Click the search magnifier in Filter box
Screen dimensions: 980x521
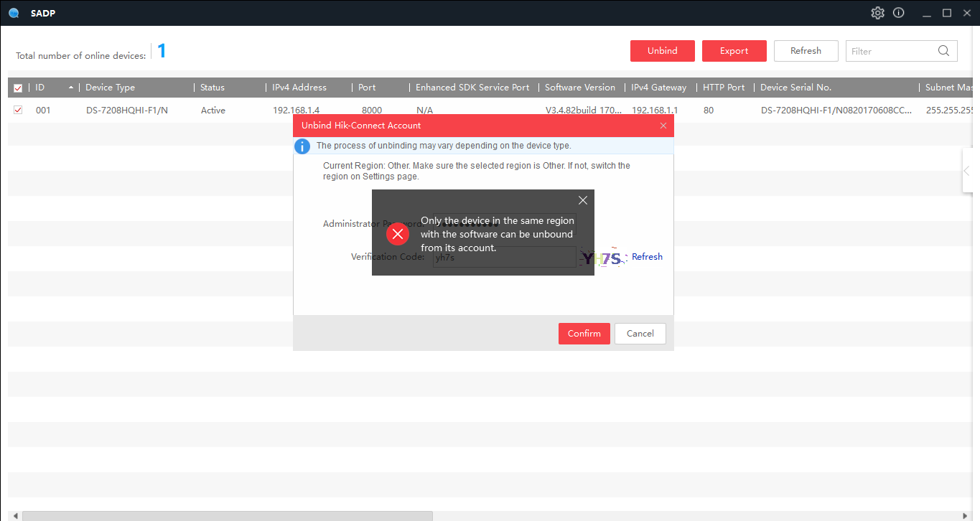coord(943,51)
